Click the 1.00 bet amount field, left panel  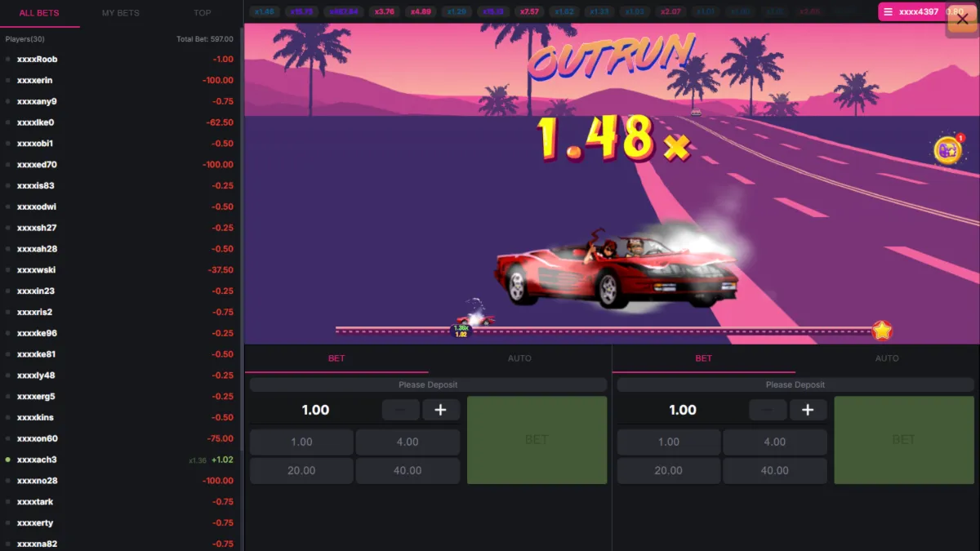[315, 410]
